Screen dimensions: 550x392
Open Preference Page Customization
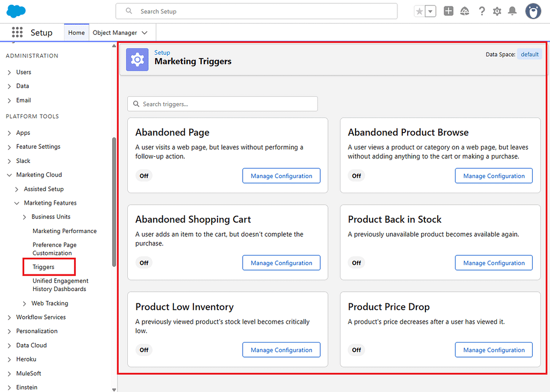click(x=54, y=249)
